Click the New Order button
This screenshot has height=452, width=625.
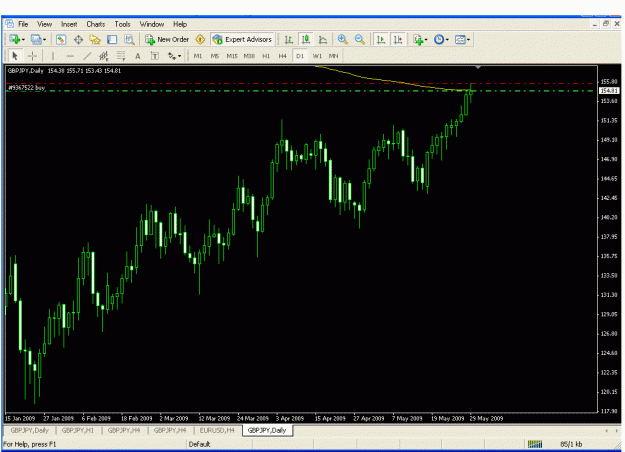point(167,39)
